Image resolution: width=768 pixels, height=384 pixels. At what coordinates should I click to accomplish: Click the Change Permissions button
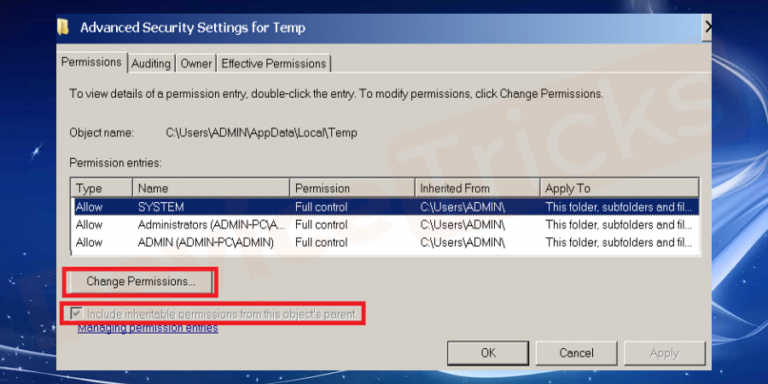pos(141,282)
